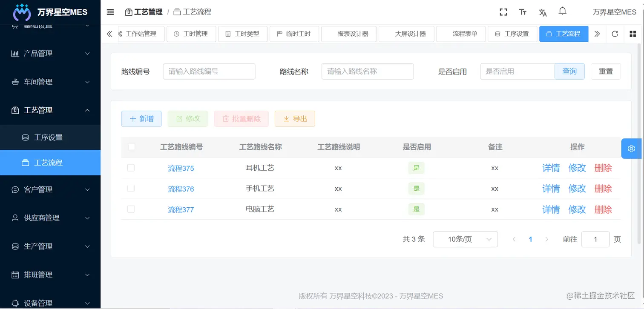Check the select-all checkbox in the table header
This screenshot has width=644, height=309.
click(131, 146)
